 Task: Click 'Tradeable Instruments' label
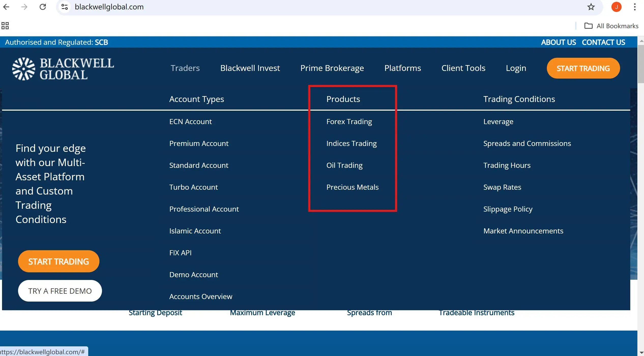tap(477, 313)
